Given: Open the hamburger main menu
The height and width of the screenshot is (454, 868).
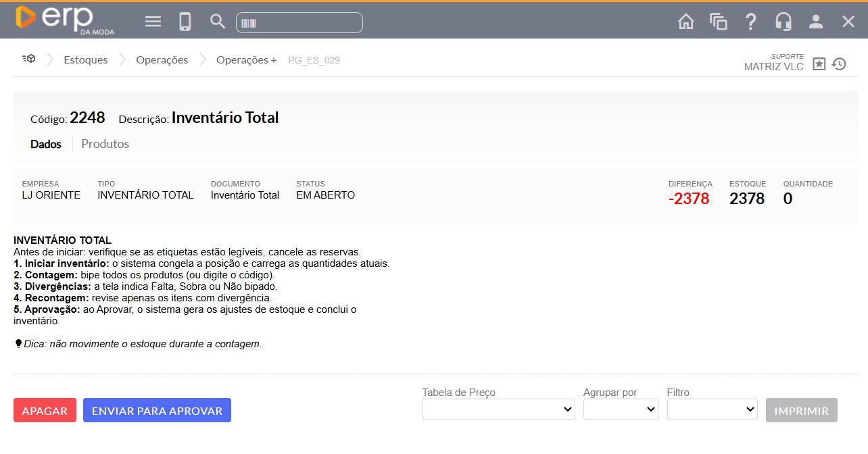Looking at the screenshot, I should [x=153, y=22].
